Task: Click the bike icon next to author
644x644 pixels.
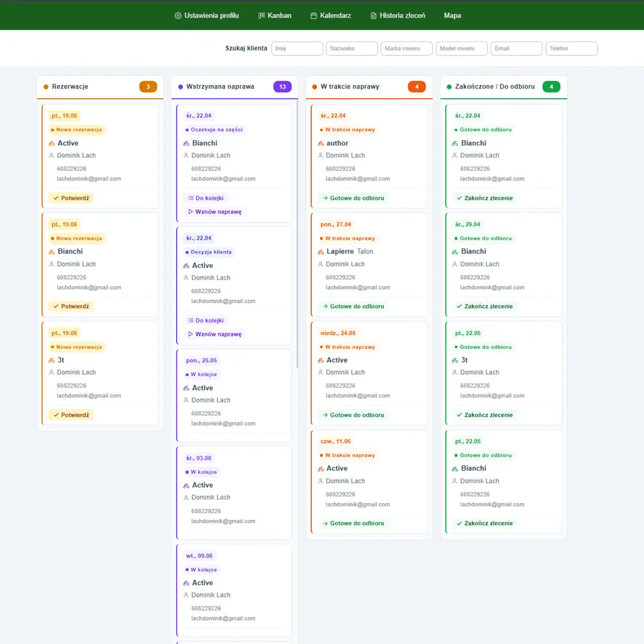Action: [x=321, y=144]
